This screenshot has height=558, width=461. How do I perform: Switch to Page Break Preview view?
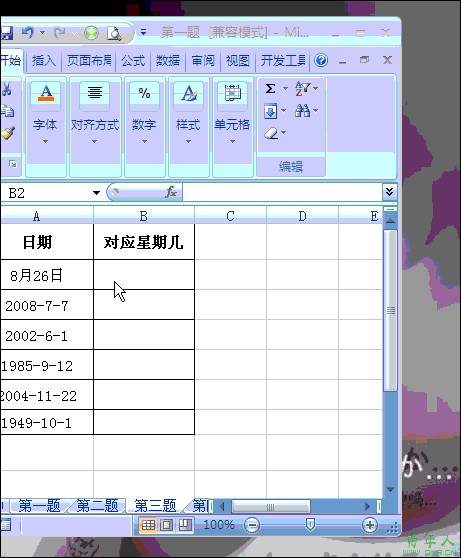185,525
